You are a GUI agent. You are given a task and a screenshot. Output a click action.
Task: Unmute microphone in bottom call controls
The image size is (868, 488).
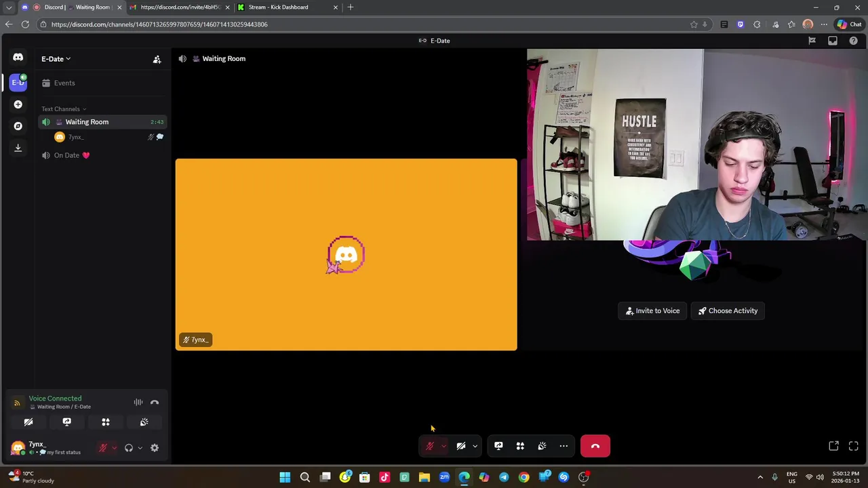(x=430, y=446)
